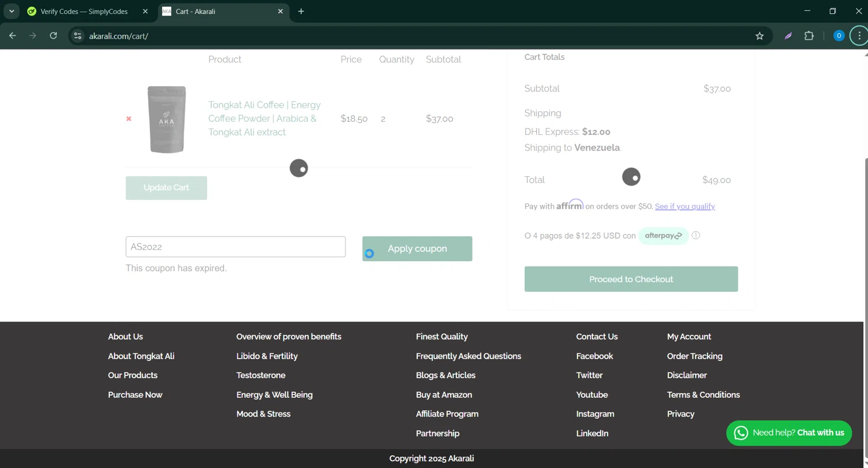Open Testosterone footer link
868x468 pixels.
coord(260,375)
